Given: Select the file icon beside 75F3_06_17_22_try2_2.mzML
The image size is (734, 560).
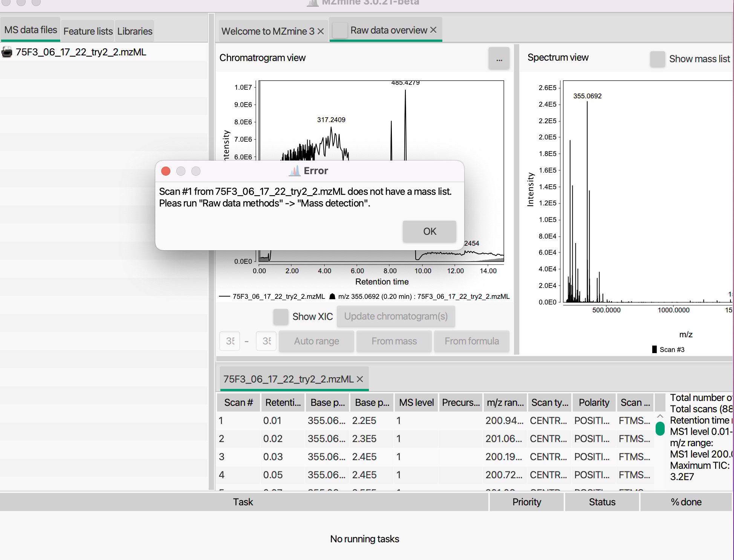Looking at the screenshot, I should [x=8, y=52].
